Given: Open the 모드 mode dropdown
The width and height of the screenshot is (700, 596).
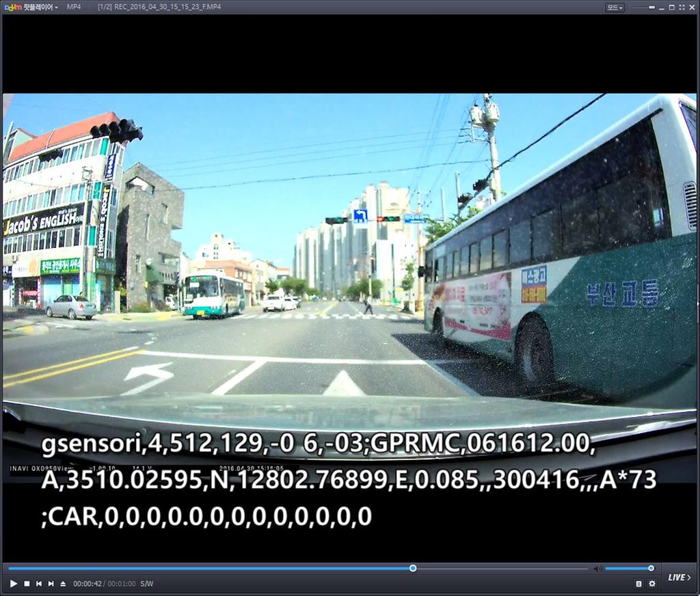Looking at the screenshot, I should tap(614, 8).
